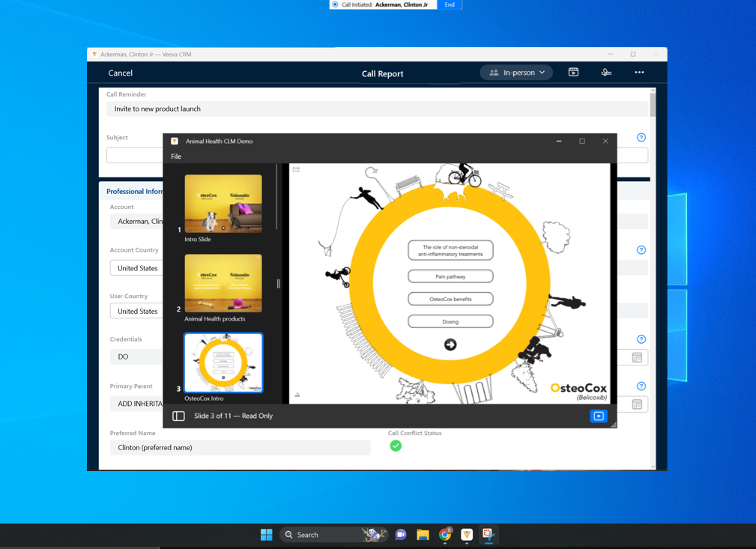Click the share icon at slide top-left

pos(297,169)
